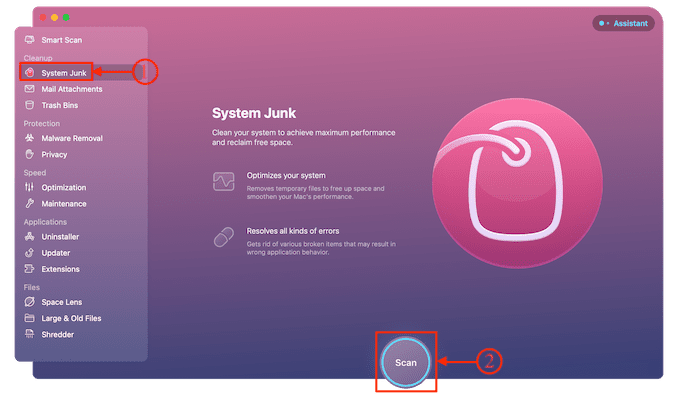The width and height of the screenshot is (674, 400).
Task: Open the Assistant panel
Action: pyautogui.click(x=623, y=23)
